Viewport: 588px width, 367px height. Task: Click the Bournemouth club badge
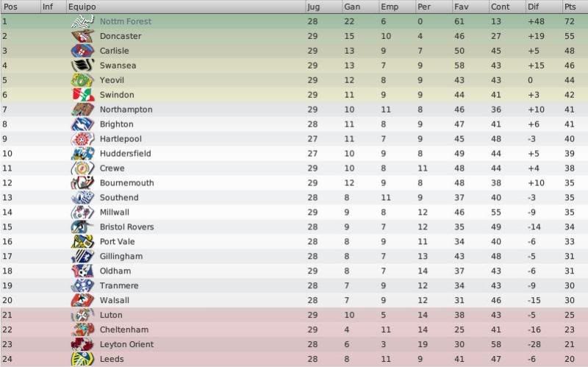(x=82, y=182)
